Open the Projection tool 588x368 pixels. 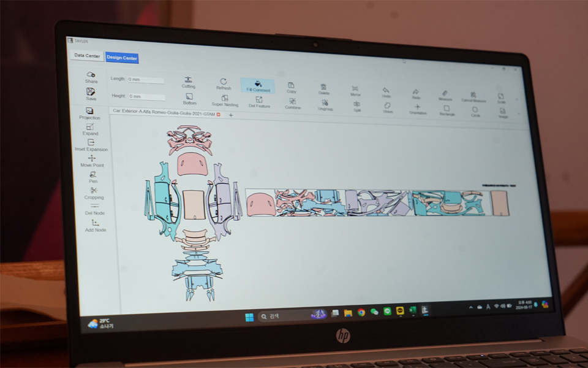90,113
